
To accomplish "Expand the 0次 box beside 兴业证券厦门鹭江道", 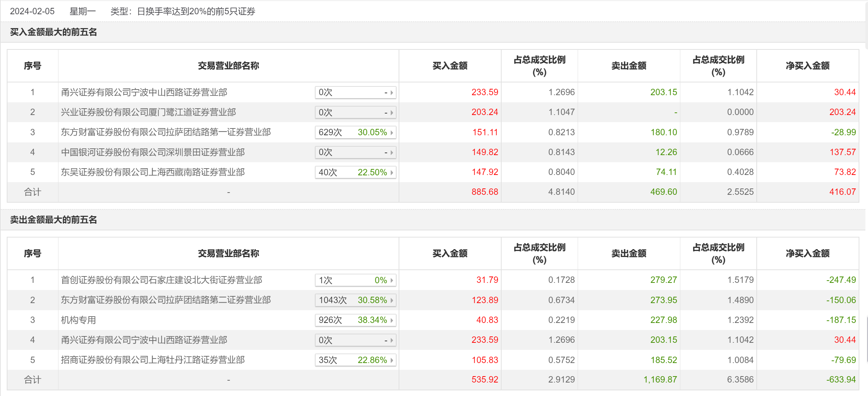I will click(355, 112).
